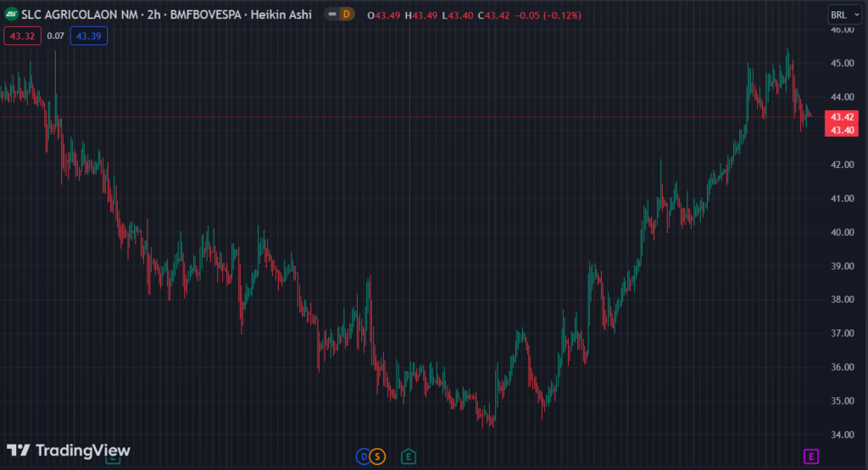Click the red 43.40 price label
The image size is (868, 470).
(x=842, y=131)
